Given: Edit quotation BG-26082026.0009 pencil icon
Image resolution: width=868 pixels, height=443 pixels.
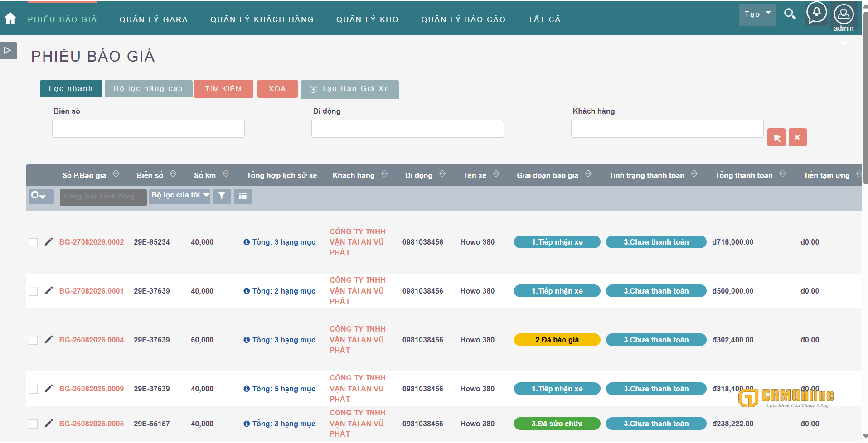Looking at the screenshot, I should [x=48, y=389].
